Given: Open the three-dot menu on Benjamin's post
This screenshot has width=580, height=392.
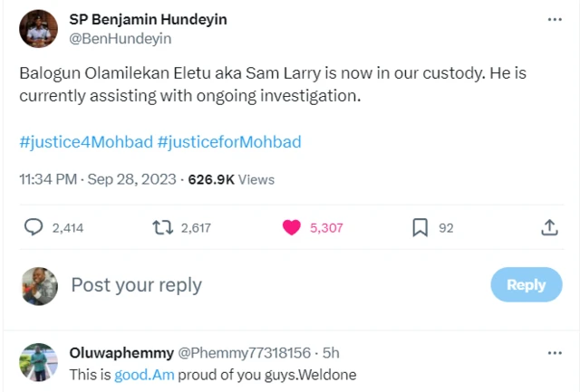Looking at the screenshot, I should tap(554, 20).
